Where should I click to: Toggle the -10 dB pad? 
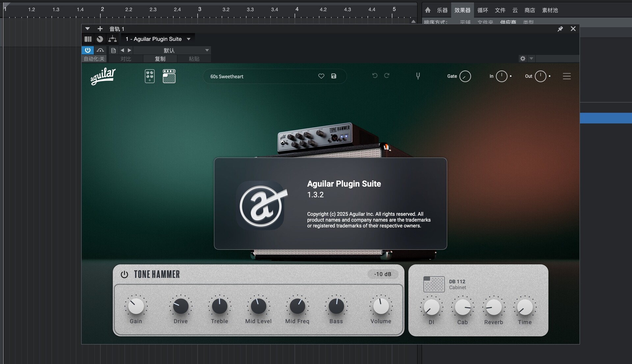tap(382, 274)
